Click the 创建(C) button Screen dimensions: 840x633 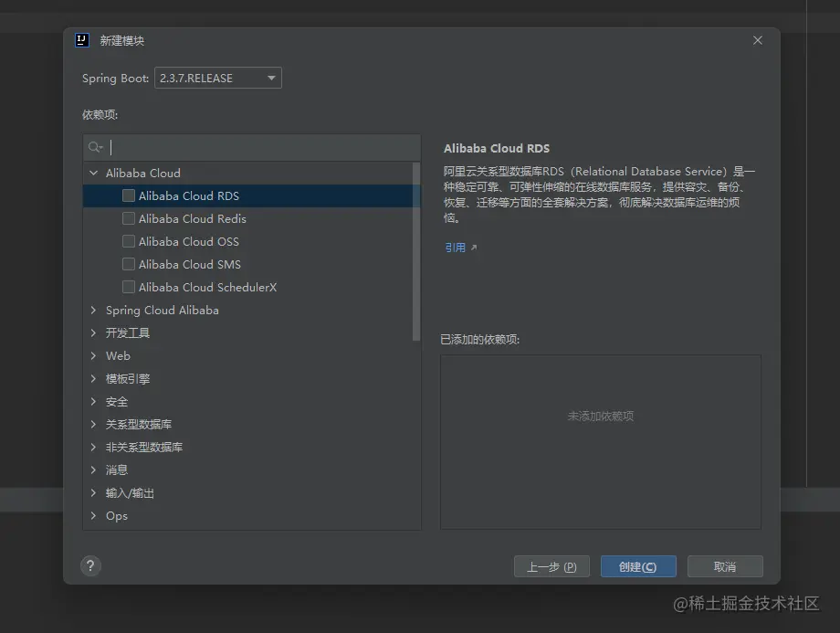(638, 566)
